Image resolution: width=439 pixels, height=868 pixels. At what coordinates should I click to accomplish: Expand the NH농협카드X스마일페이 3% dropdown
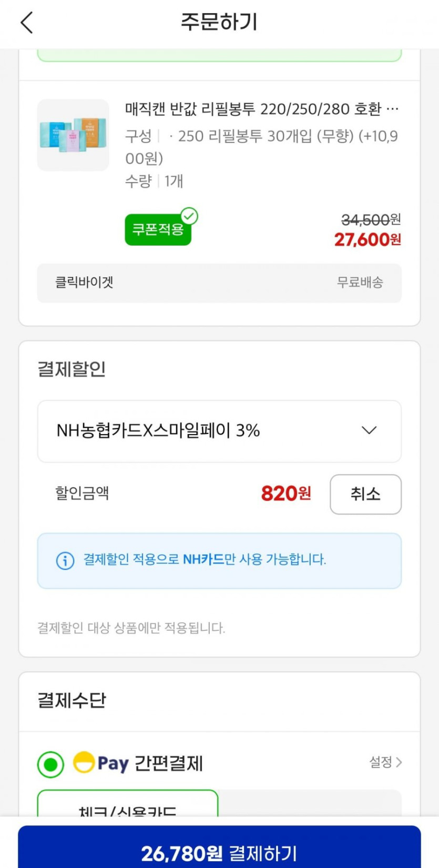219,431
